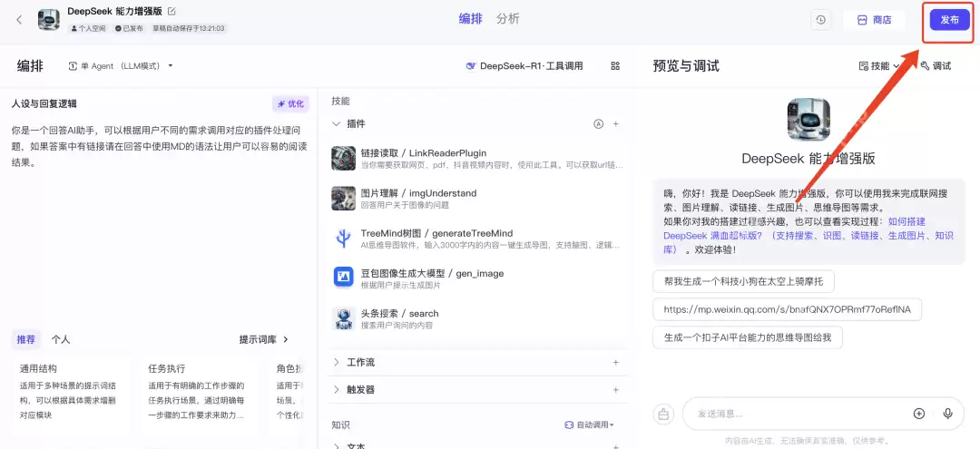This screenshot has height=449, width=980.
Task: Click the 草稿自动保存于13:21:03 status text
Action: pos(188,29)
